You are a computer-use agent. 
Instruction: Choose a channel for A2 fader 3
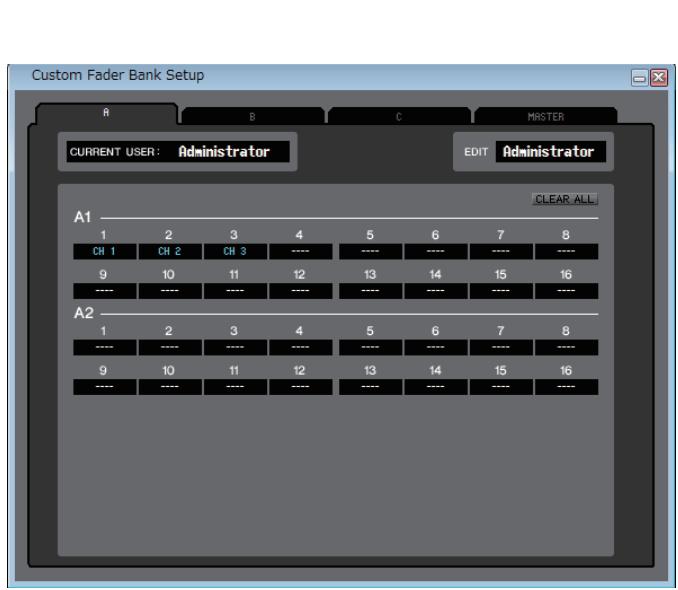(235, 347)
